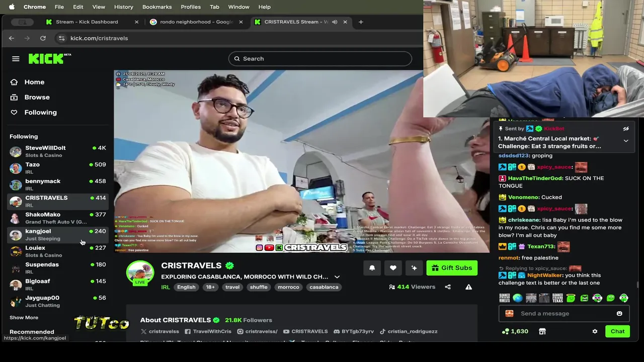Screen dimensions: 644x362
Task: Report stream via warning triangle icon
Action: pyautogui.click(x=468, y=287)
